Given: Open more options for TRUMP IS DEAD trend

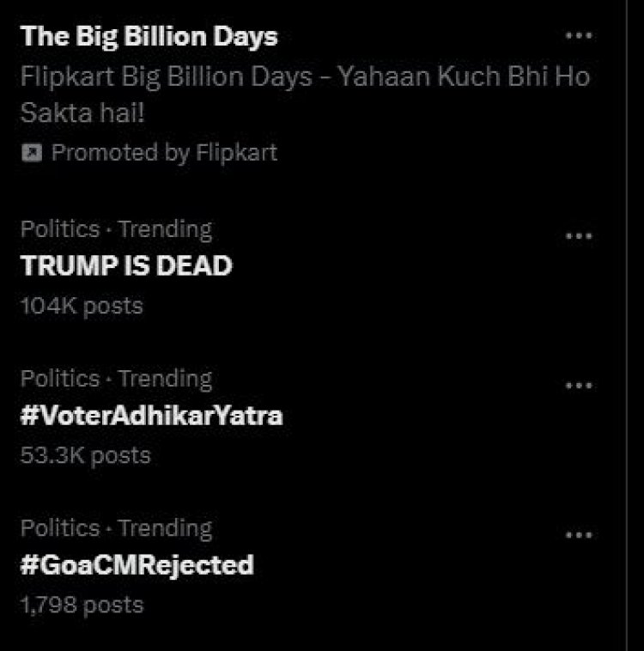Looking at the screenshot, I should click(579, 236).
